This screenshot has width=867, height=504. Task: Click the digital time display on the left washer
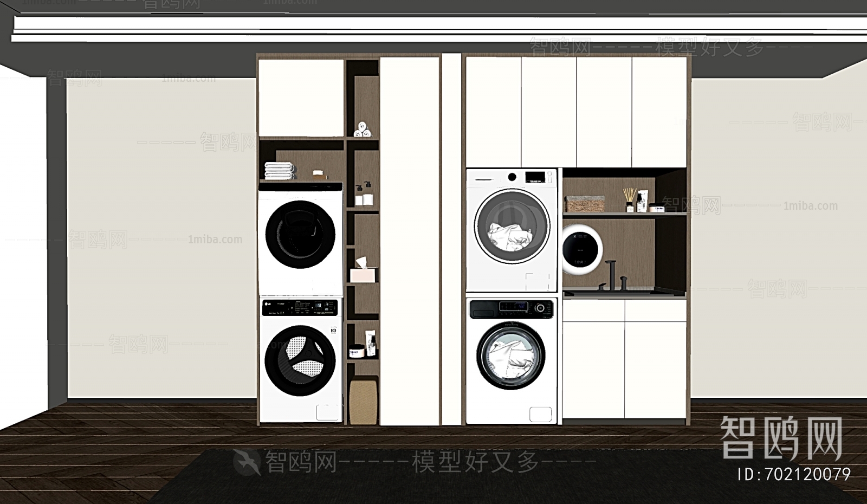tap(318, 305)
